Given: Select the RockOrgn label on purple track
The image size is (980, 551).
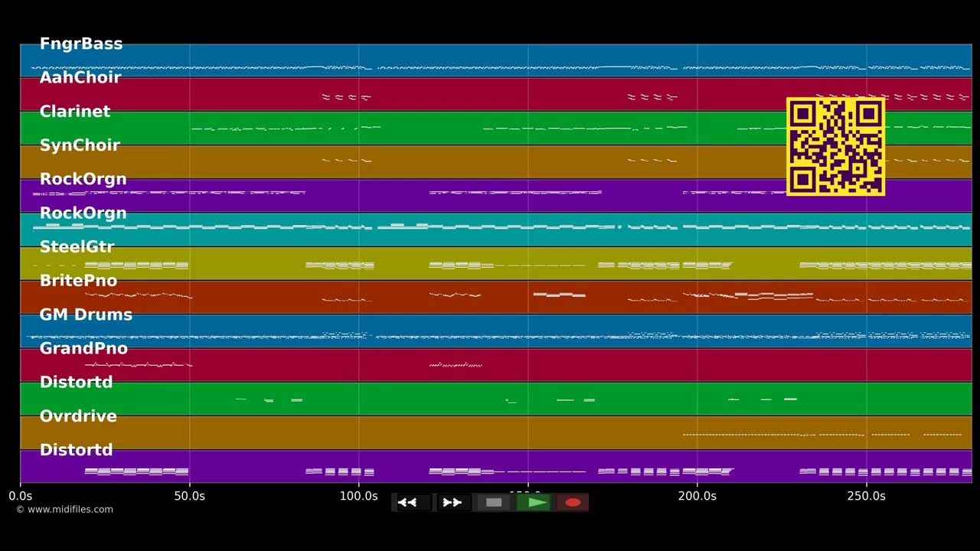Looking at the screenshot, I should [x=83, y=179].
